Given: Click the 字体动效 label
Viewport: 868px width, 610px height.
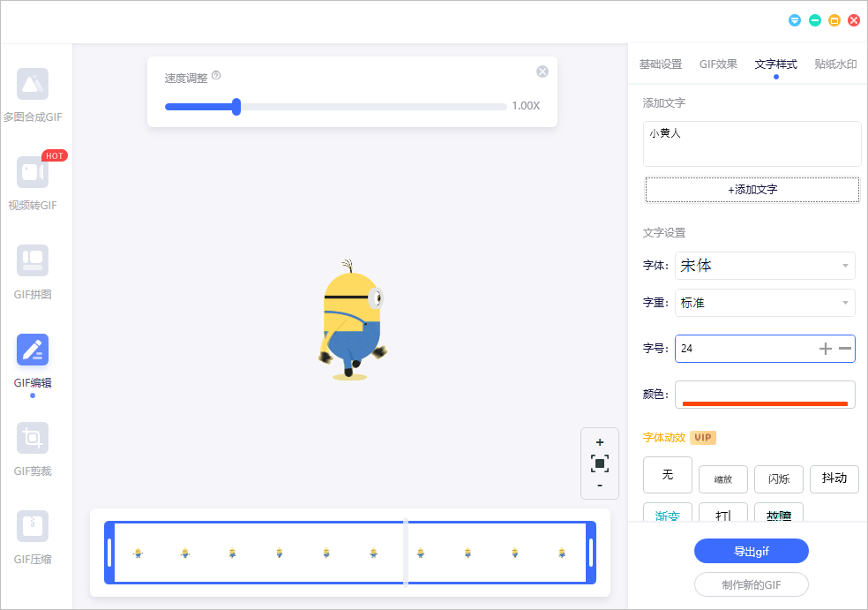Looking at the screenshot, I should click(x=663, y=438).
